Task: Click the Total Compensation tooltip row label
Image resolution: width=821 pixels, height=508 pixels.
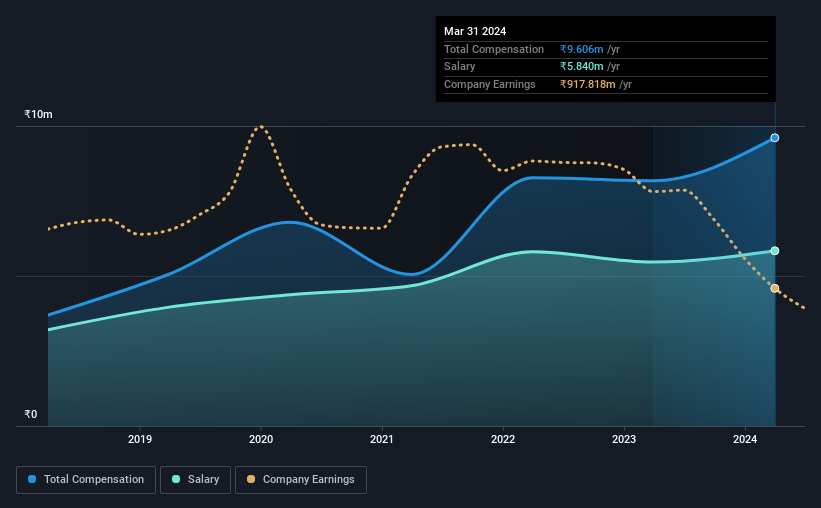Action: click(x=494, y=49)
